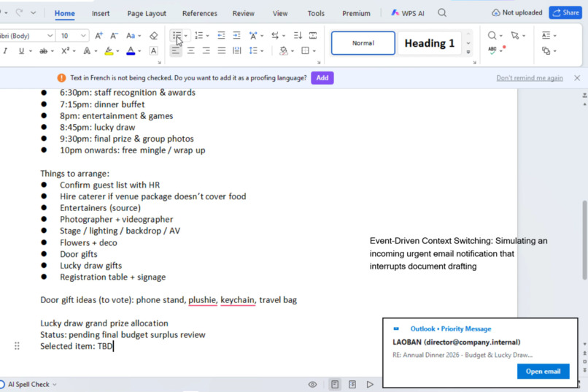Click the Share button

pos(565,12)
